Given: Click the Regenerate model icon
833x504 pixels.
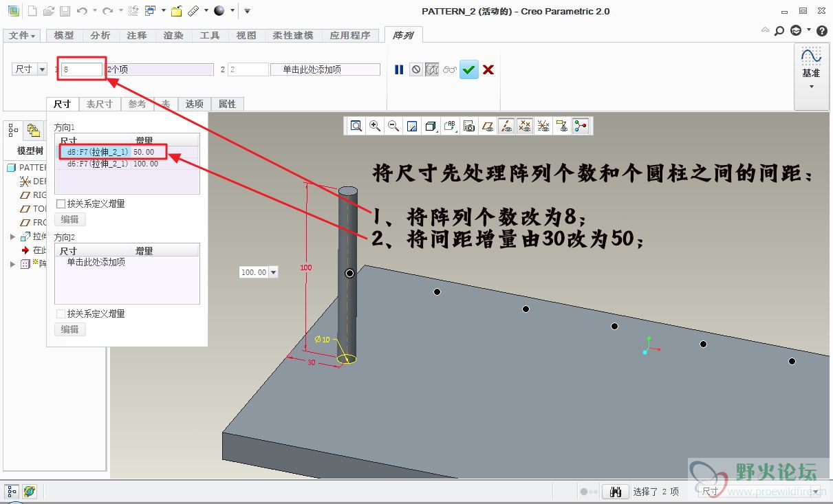Looking at the screenshot, I should [x=133, y=11].
